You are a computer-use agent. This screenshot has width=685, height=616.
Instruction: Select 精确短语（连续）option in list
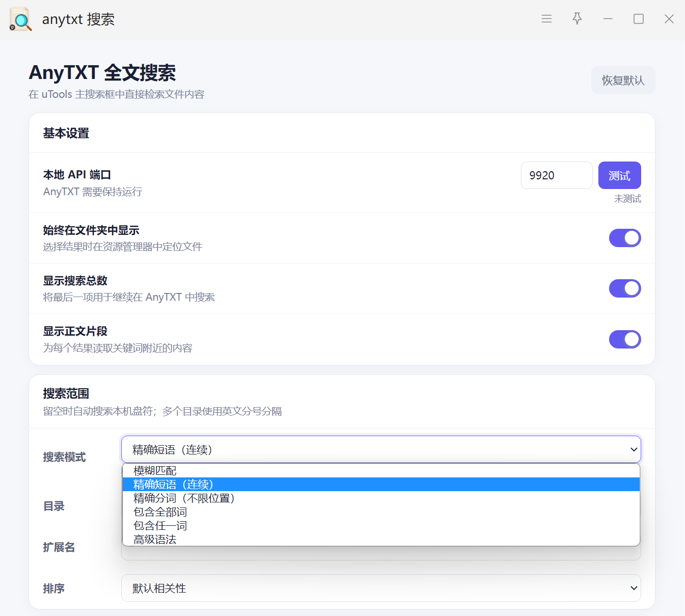(x=381, y=485)
